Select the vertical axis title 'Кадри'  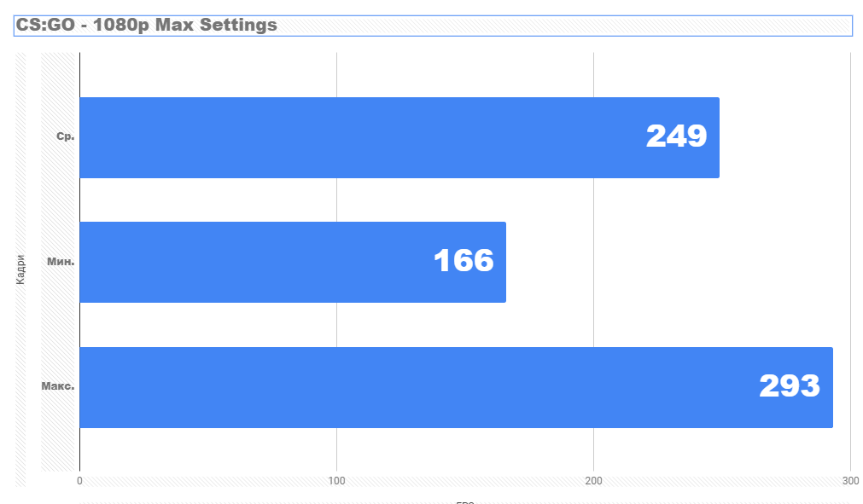pos(20,269)
